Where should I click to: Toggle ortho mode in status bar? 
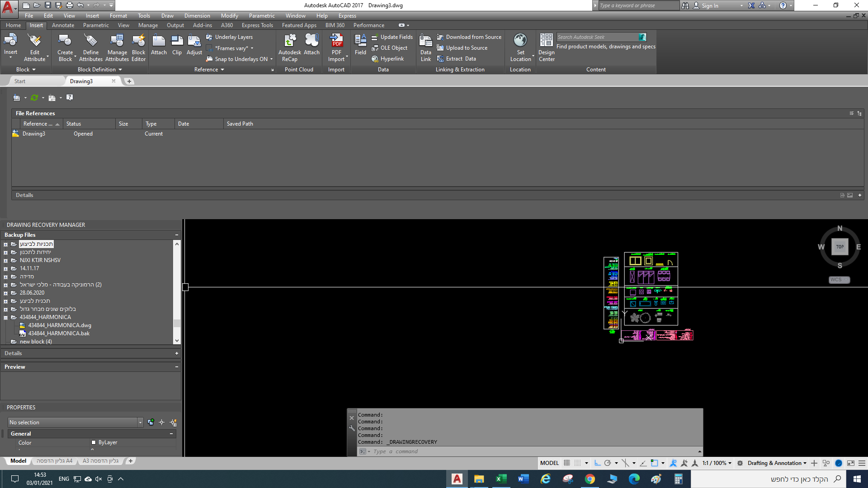pyautogui.click(x=597, y=463)
